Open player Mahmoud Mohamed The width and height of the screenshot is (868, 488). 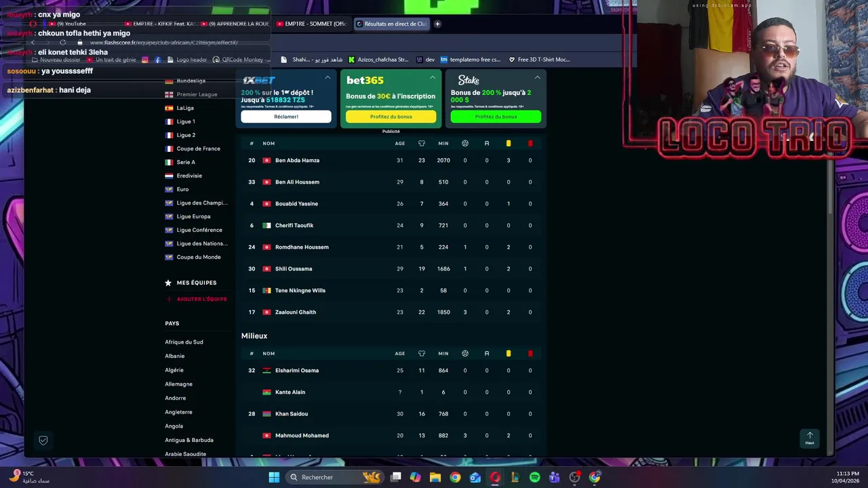tap(302, 436)
